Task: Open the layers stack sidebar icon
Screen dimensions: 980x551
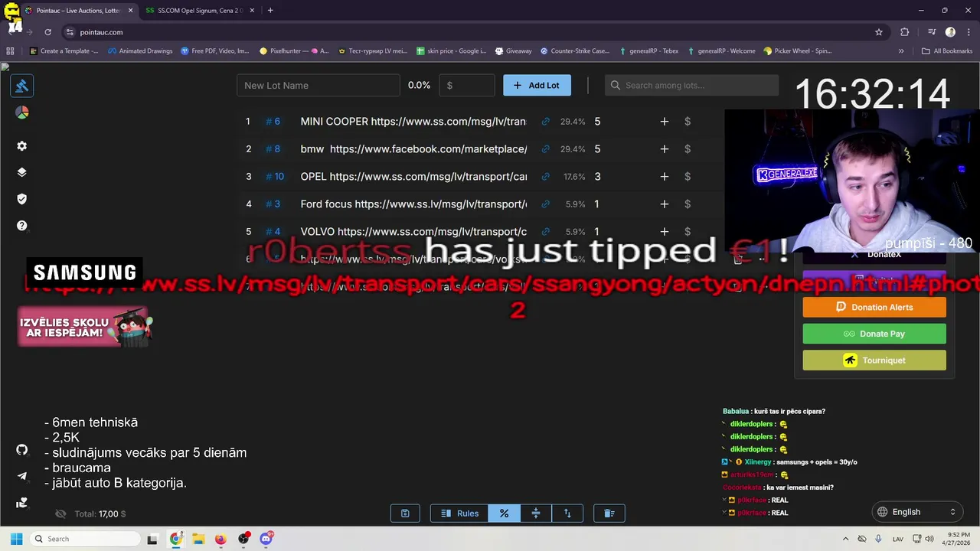Action: click(21, 172)
